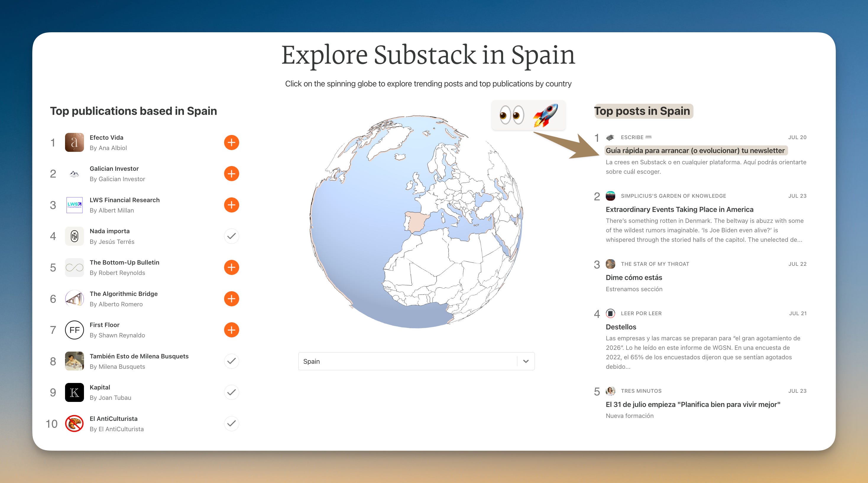This screenshot has height=483, width=868.
Task: Click Tres Minutos author avatar
Action: coord(610,391)
